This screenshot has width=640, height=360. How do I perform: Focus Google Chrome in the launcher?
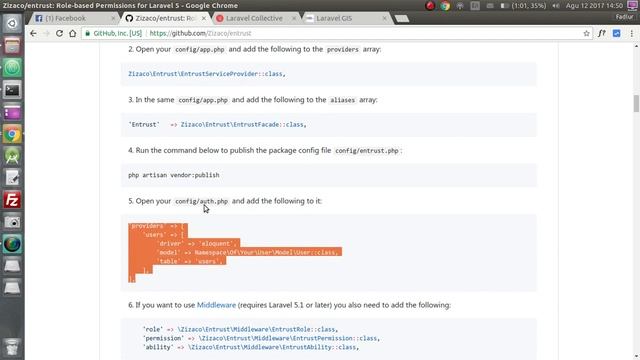pos(12,134)
